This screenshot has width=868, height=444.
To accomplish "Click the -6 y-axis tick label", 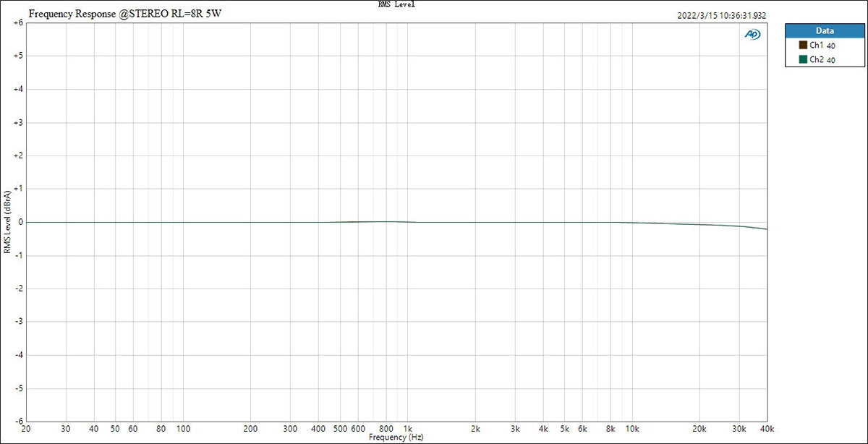I will click(18, 422).
